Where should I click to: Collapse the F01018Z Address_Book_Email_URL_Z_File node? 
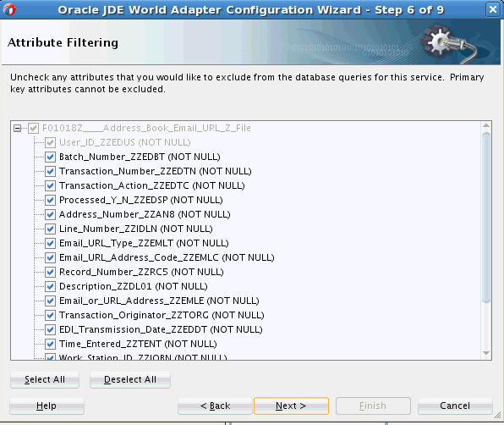18,129
